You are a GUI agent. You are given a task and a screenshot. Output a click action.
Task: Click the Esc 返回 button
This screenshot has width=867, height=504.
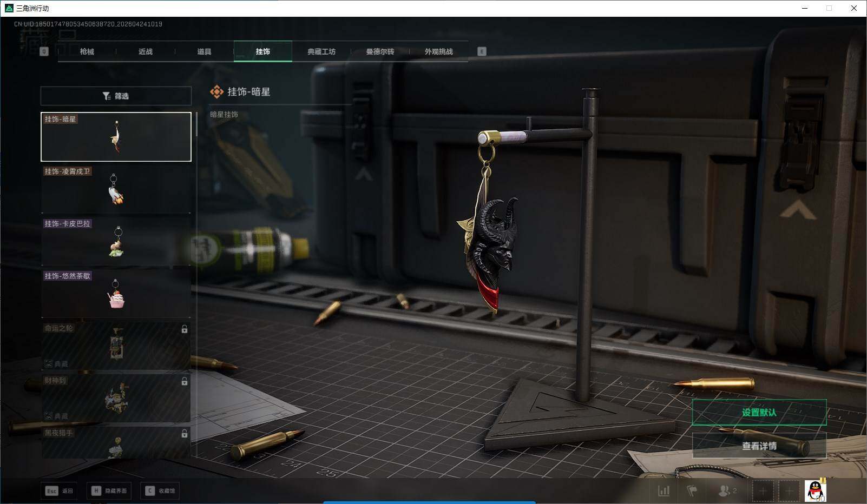pos(59,491)
